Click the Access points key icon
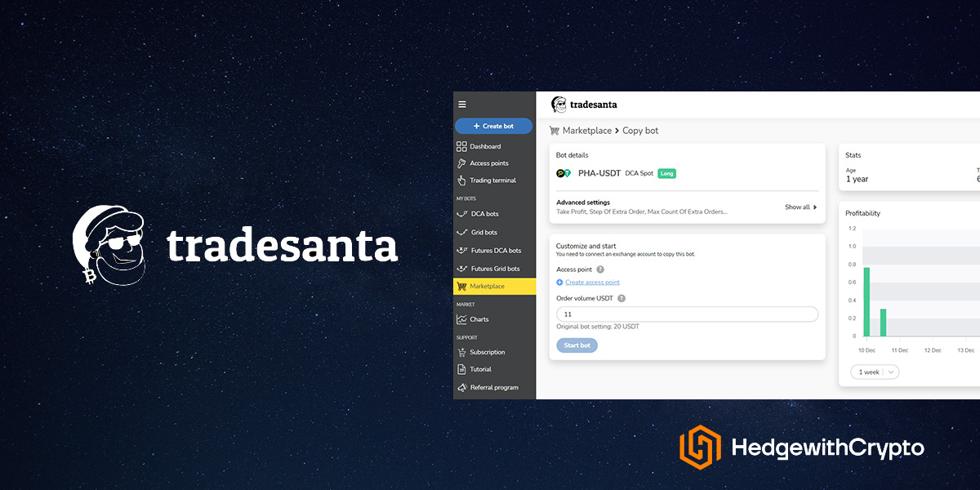The image size is (980, 490). point(463,163)
